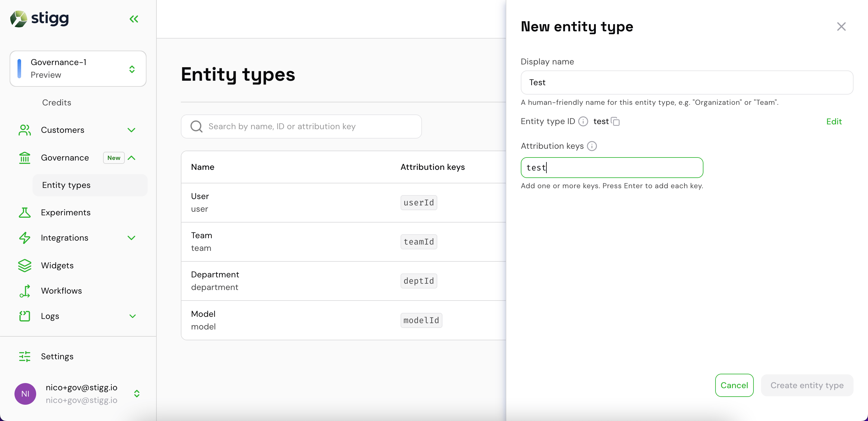The image size is (868, 421).
Task: Open the nico+gov@stigg.io account menu
Action: tap(78, 393)
